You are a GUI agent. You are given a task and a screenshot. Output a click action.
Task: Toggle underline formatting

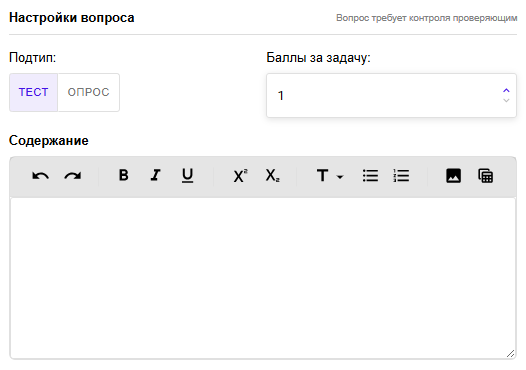pos(188,175)
